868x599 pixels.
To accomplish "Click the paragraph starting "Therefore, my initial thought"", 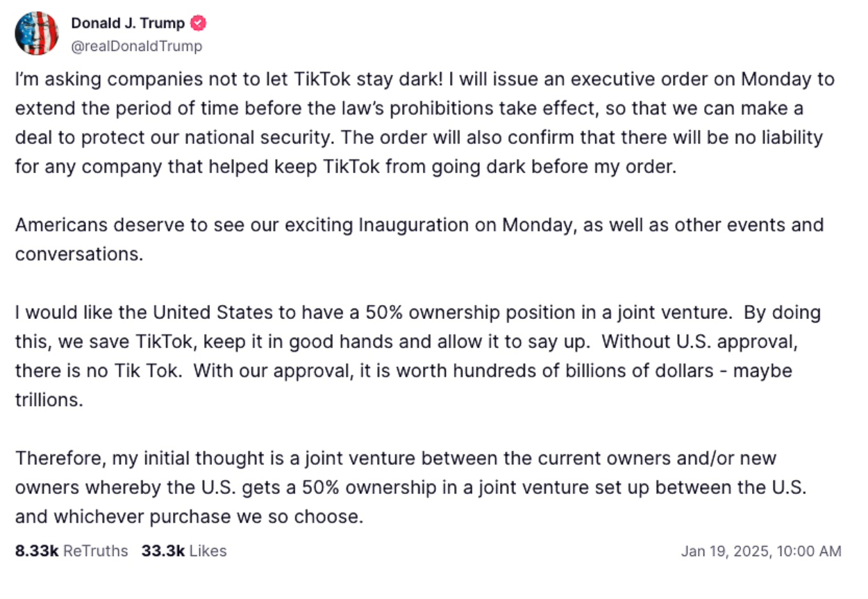I will (411, 487).
